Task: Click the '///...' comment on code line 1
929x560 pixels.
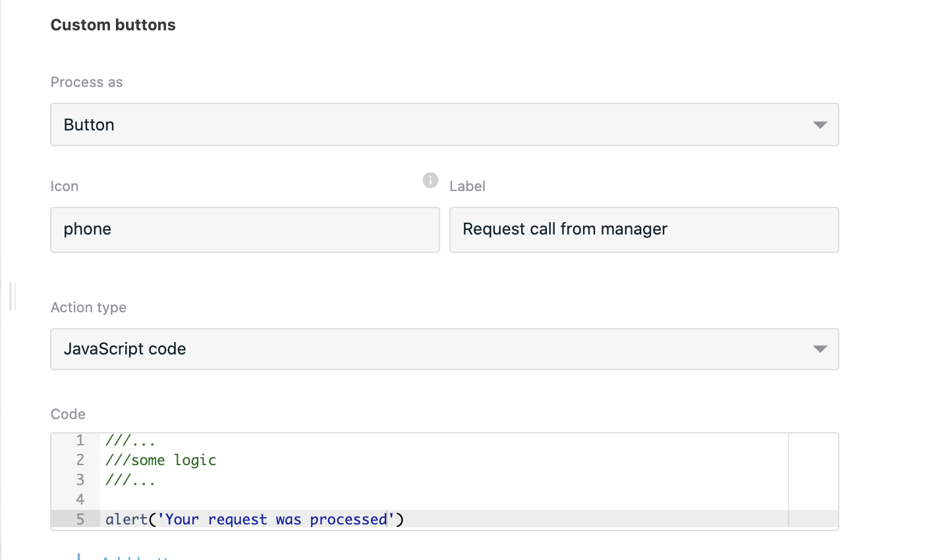Action: pyautogui.click(x=130, y=440)
